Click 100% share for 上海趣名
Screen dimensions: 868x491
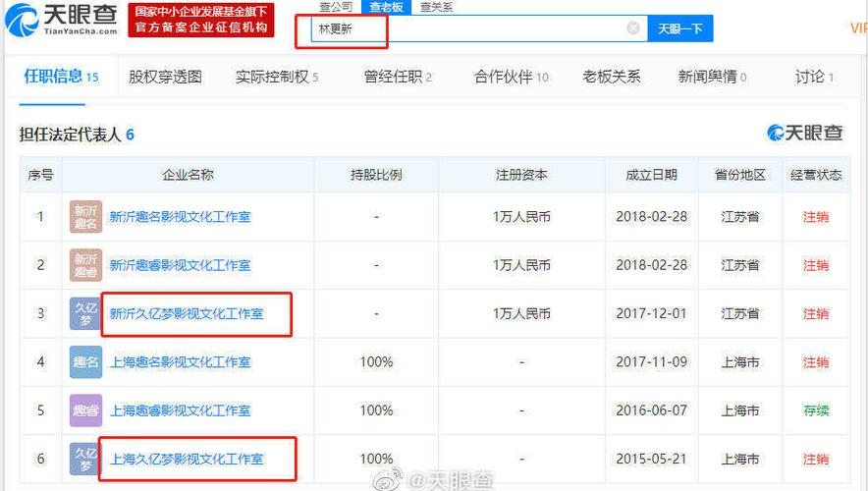(376, 362)
